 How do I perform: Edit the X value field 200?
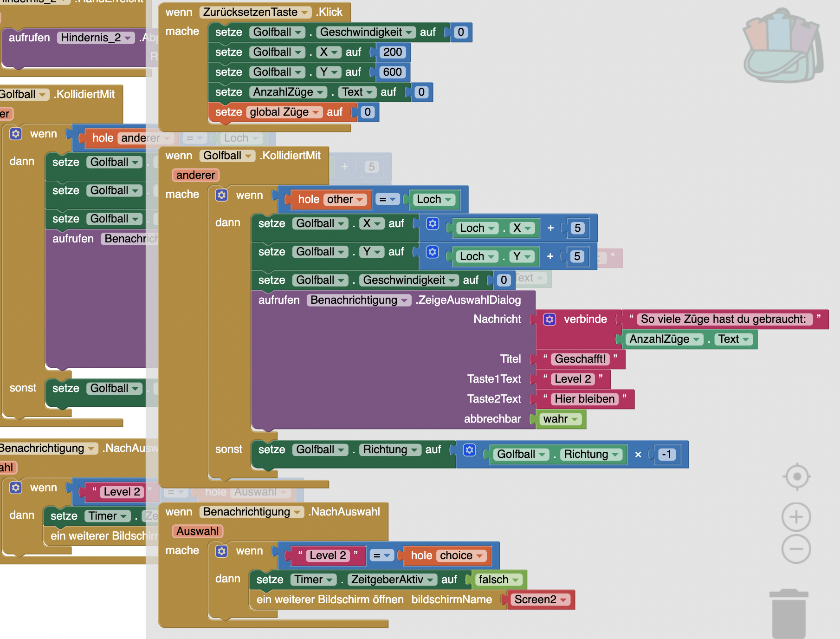(393, 52)
